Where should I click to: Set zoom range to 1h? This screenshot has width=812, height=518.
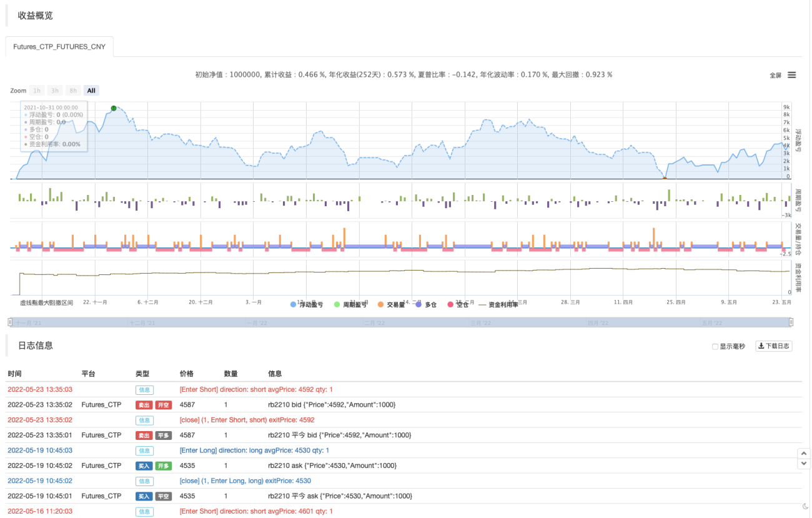pos(37,91)
